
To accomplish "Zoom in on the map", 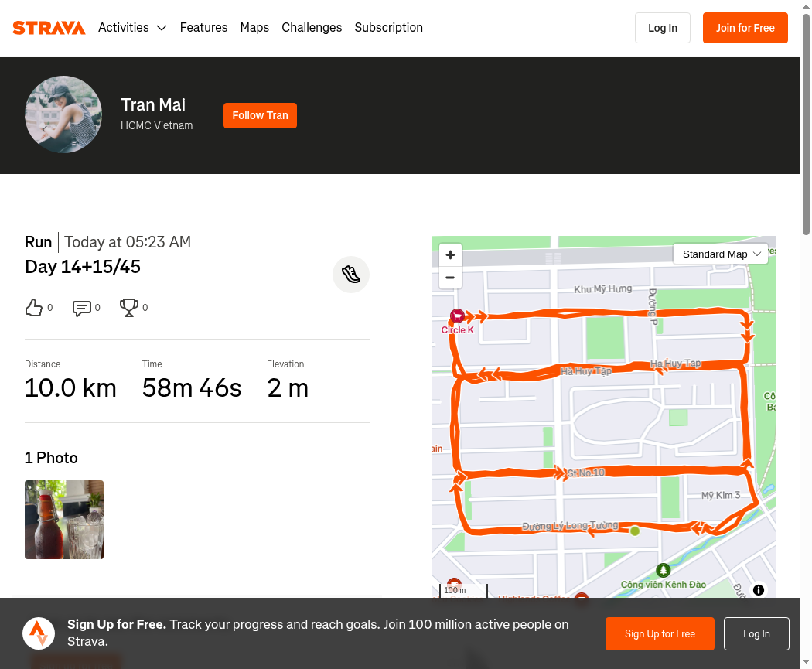I will coord(451,254).
